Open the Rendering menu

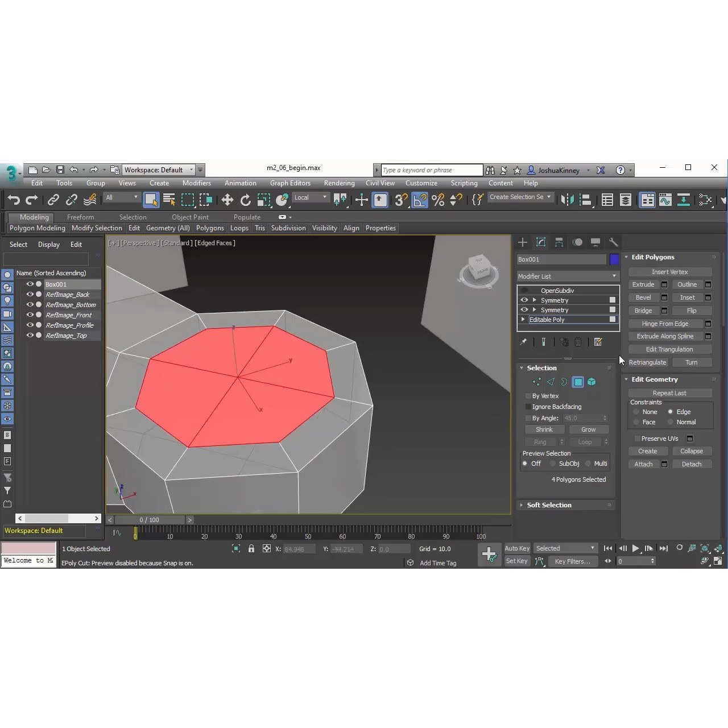click(x=339, y=183)
